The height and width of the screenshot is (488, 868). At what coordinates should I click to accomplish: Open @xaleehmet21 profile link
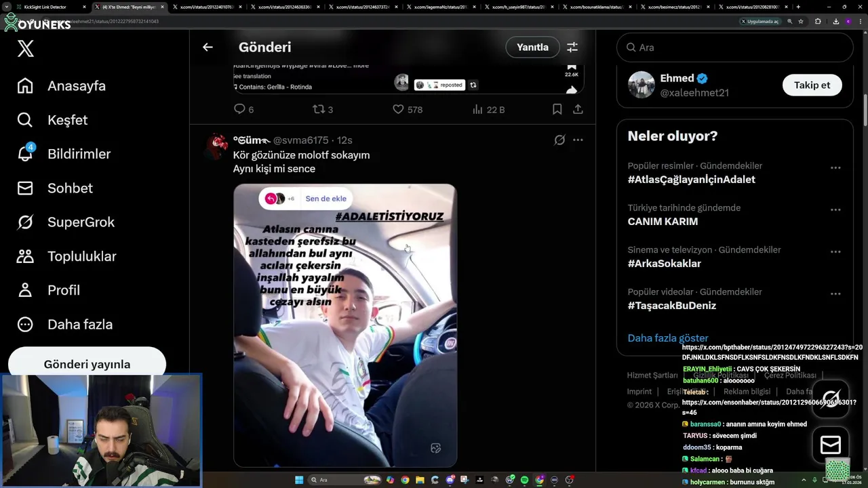694,93
